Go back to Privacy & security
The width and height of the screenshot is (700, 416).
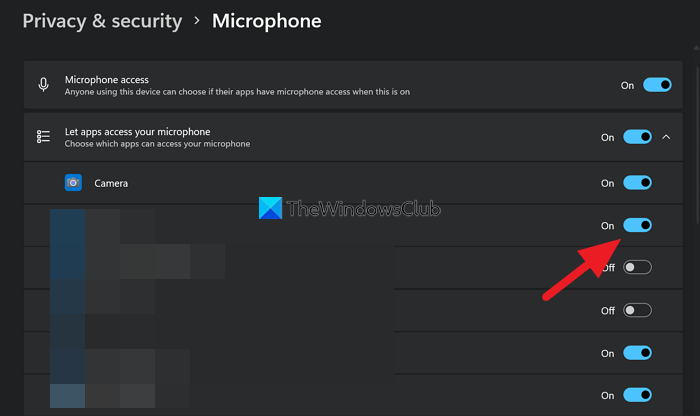click(102, 21)
